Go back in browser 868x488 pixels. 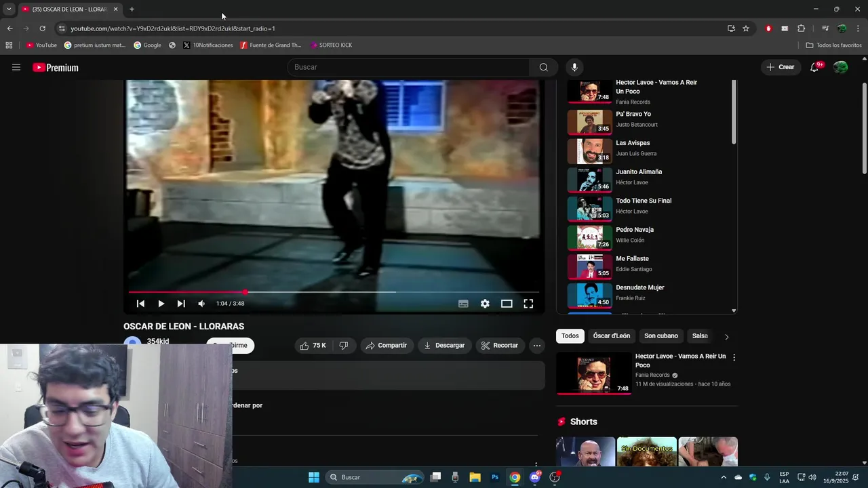point(9,28)
